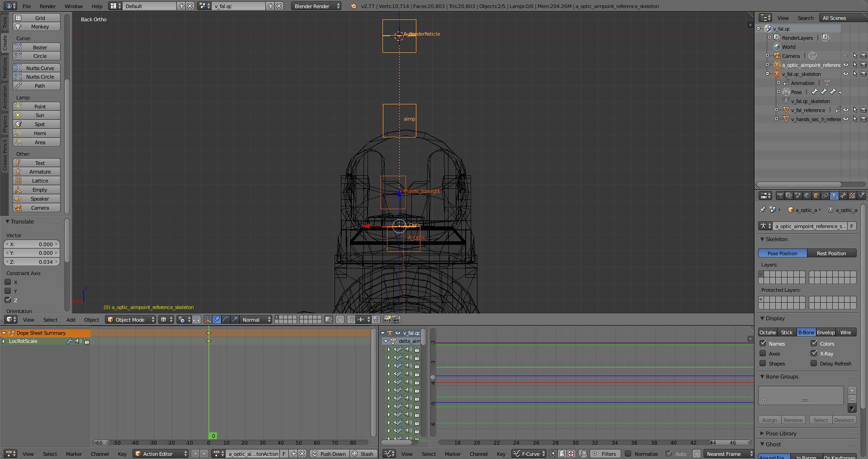Image resolution: width=868 pixels, height=459 pixels.
Task: Open the Object Mode dropdown
Action: coord(130,320)
